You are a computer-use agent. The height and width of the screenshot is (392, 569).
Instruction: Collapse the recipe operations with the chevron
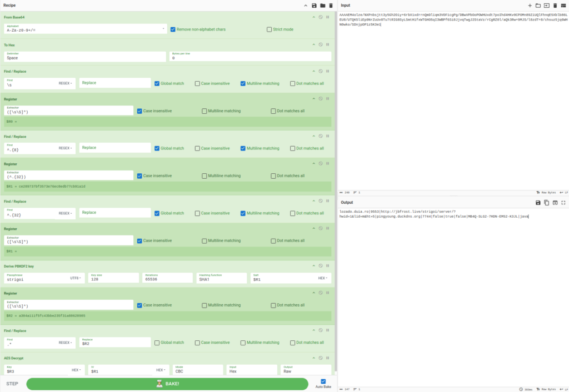click(x=305, y=6)
